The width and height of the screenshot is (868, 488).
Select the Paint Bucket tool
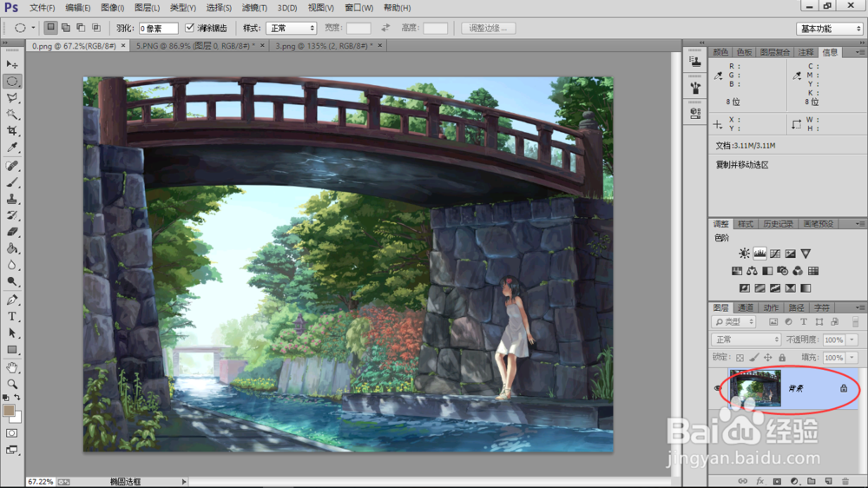click(x=12, y=248)
